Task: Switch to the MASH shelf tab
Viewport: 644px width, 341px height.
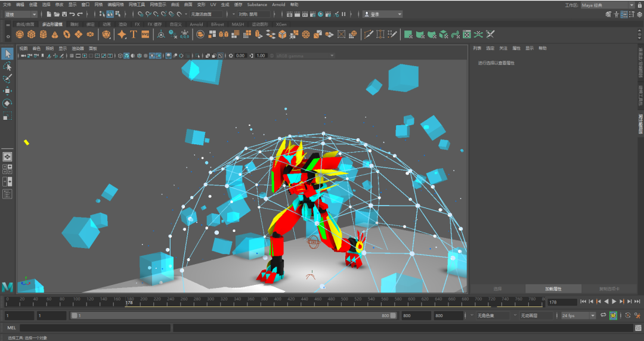Action: 238,24
